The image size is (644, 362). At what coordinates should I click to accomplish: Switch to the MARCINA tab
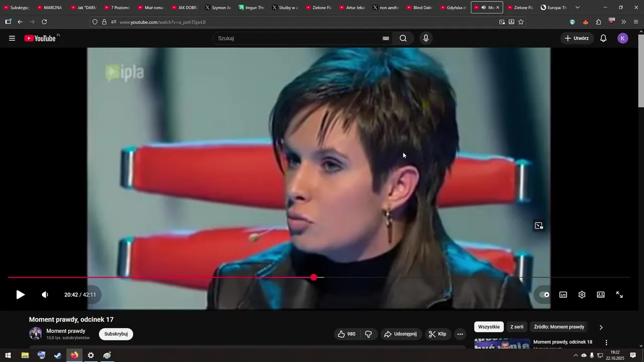[x=49, y=8]
